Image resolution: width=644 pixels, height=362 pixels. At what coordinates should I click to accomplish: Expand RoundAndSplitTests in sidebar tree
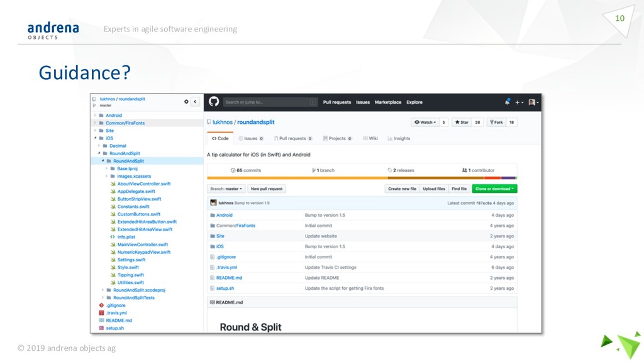(x=103, y=297)
